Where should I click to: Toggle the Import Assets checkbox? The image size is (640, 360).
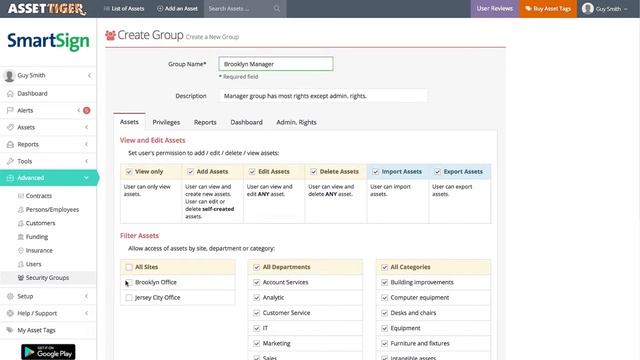click(x=376, y=172)
